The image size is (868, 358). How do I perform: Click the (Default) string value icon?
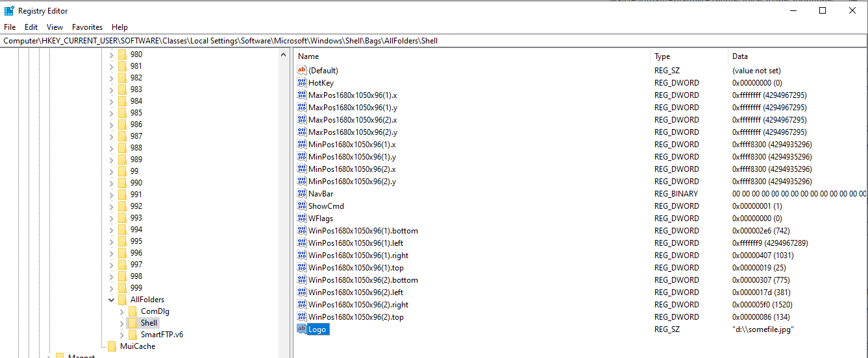(x=302, y=70)
